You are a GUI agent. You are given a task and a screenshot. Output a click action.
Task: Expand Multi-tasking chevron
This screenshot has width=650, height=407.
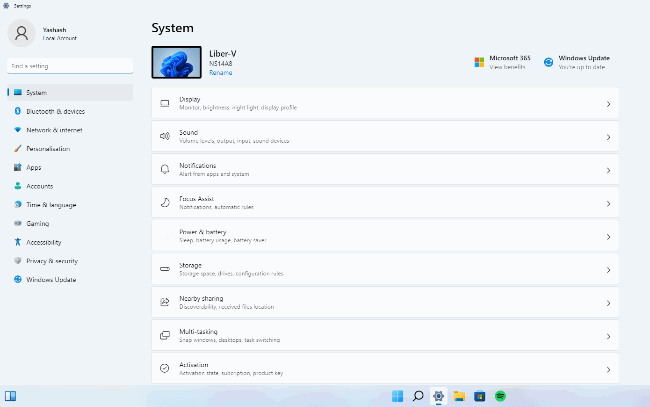coord(608,336)
